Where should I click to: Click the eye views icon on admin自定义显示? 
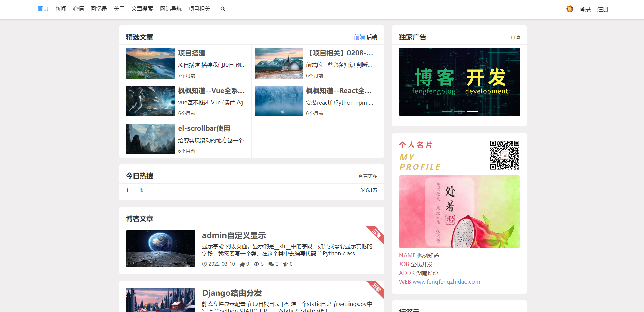(x=256, y=264)
